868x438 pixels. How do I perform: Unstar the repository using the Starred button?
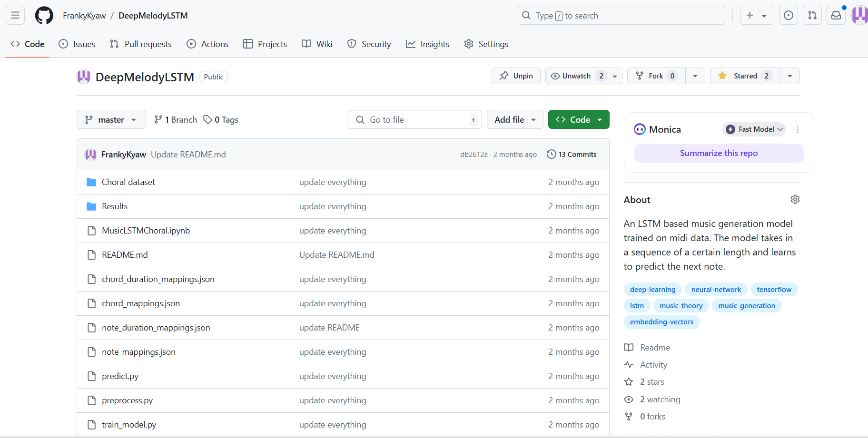point(745,76)
